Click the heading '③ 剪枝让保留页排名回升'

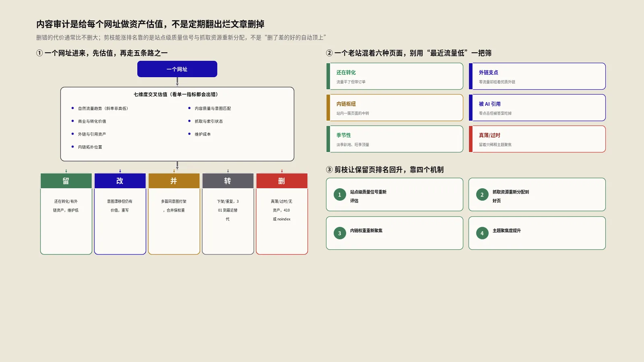pos(385,170)
